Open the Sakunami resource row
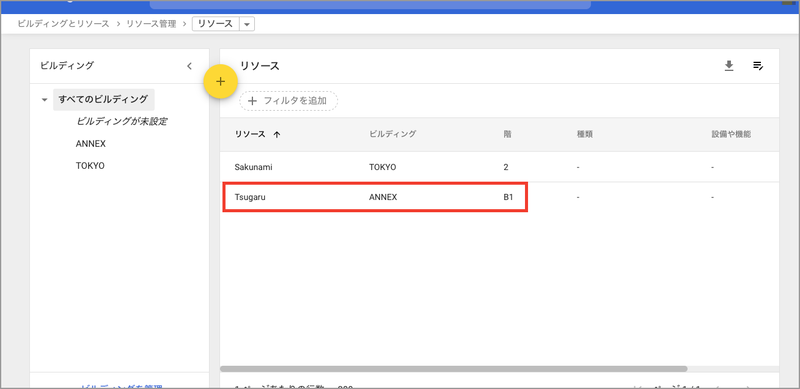 pos(499,167)
